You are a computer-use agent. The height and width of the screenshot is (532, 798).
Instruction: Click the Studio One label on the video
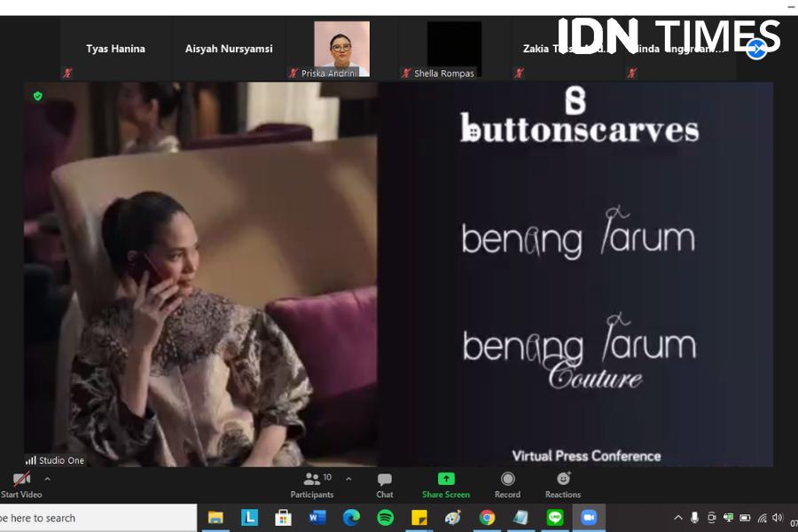(55, 460)
